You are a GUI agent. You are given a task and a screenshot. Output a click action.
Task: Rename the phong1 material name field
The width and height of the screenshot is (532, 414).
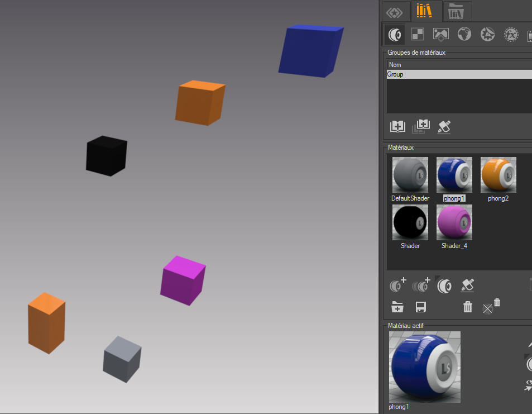pyautogui.click(x=454, y=198)
